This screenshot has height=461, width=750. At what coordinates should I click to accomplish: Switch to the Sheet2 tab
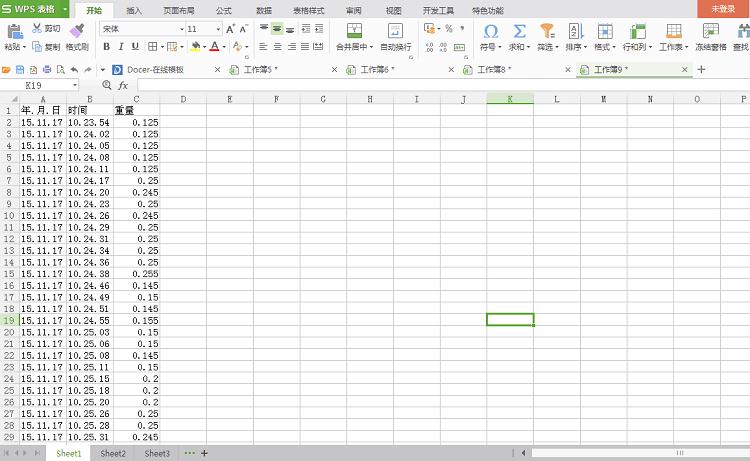click(113, 454)
